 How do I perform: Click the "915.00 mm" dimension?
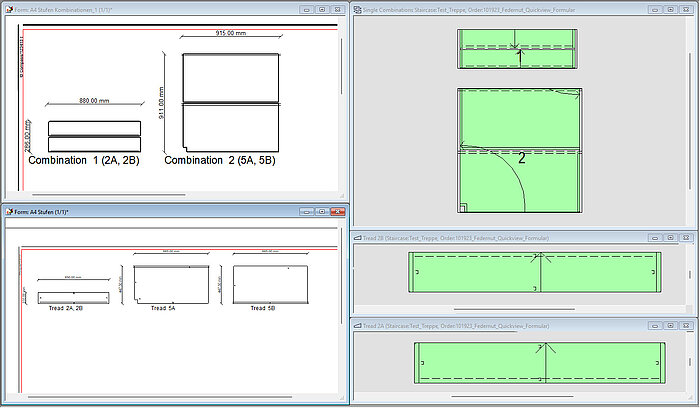tap(230, 33)
